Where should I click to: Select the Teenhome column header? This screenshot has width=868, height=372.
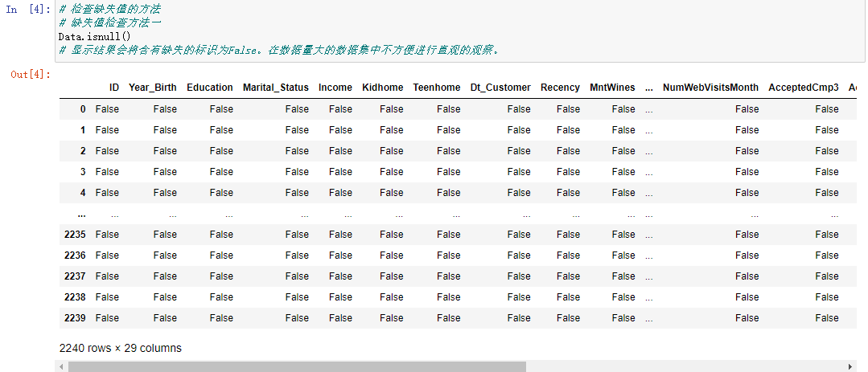click(437, 88)
